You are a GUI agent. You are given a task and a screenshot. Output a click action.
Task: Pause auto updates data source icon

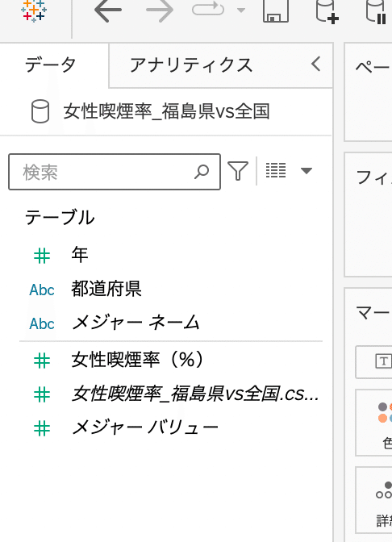tap(377, 11)
